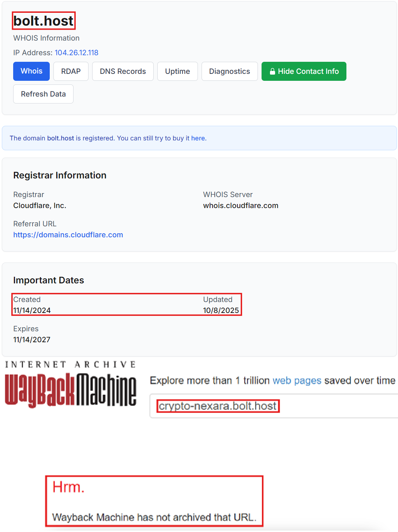Select the bolt.host domain heading
Image resolution: width=398 pixels, height=532 pixels.
tap(43, 21)
